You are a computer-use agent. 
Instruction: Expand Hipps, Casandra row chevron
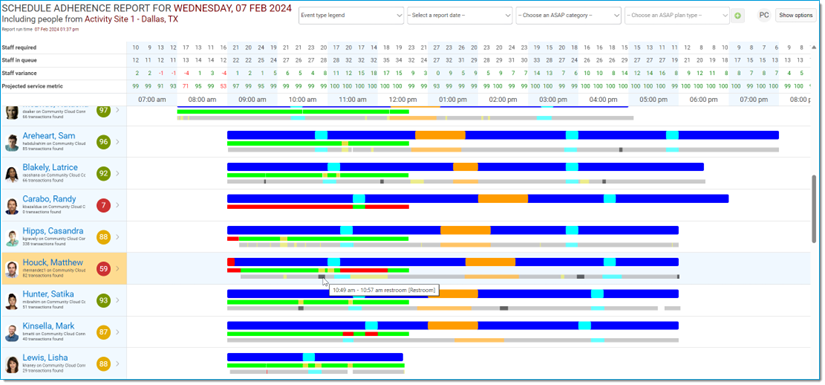click(117, 237)
